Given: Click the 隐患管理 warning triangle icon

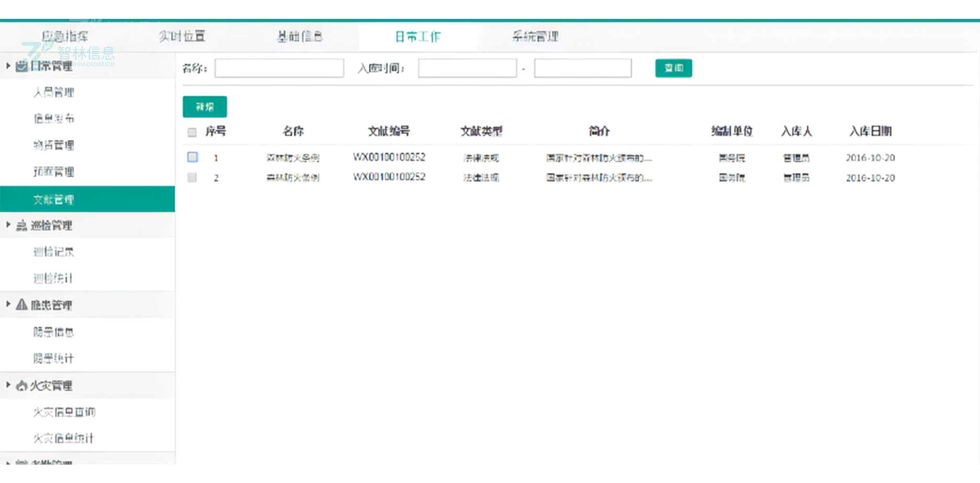Looking at the screenshot, I should pyautogui.click(x=21, y=304).
